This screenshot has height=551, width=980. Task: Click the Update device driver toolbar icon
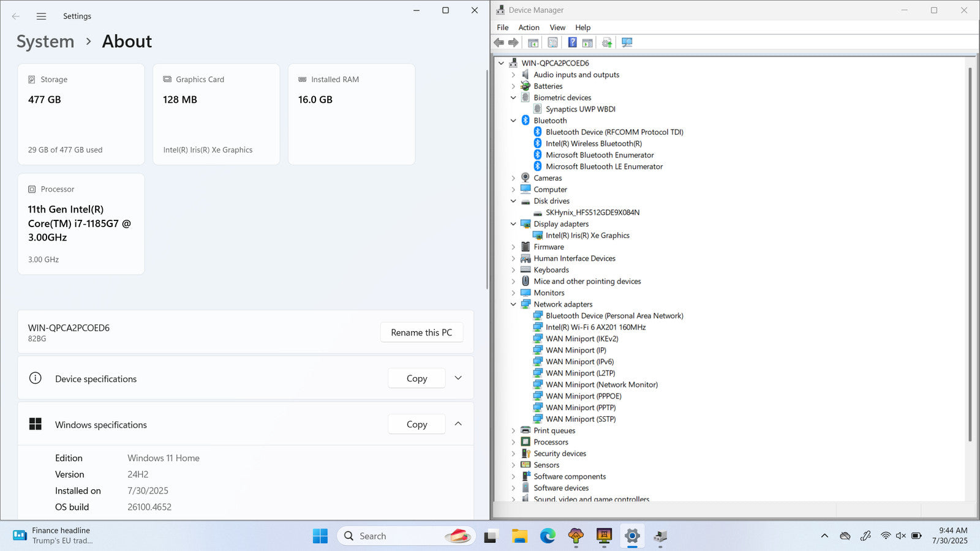[607, 42]
